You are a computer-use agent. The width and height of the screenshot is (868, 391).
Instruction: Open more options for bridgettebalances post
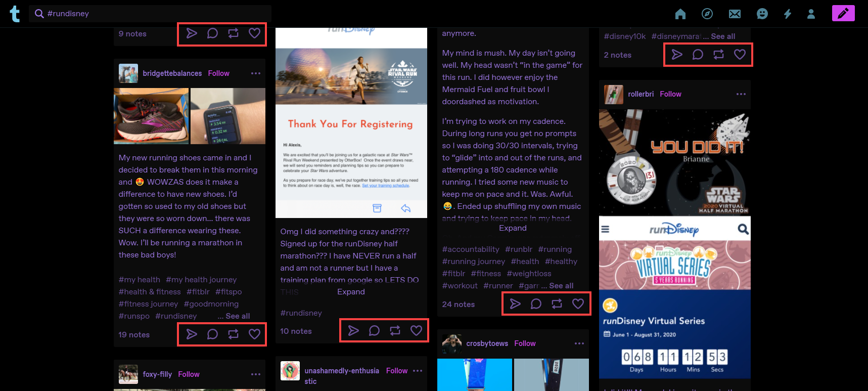[x=256, y=73]
